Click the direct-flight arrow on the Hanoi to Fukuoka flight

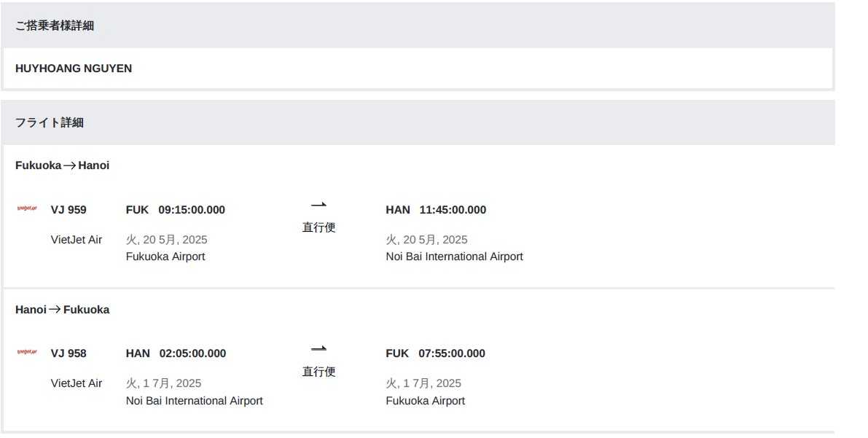pos(318,349)
